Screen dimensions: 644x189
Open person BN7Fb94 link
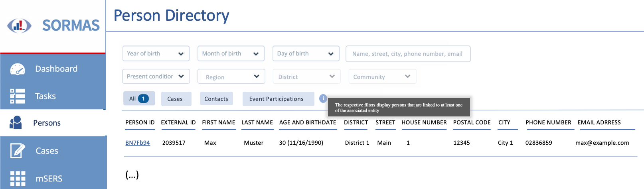[x=138, y=143]
